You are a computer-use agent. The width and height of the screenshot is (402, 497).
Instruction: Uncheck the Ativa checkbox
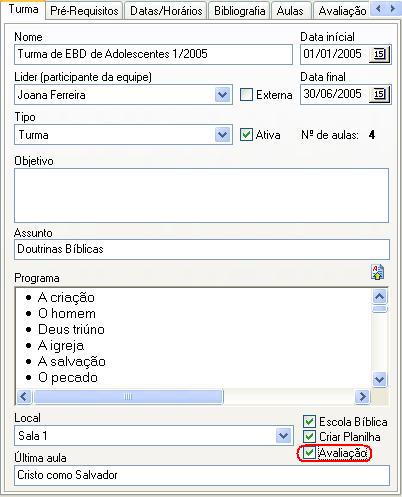point(246,135)
